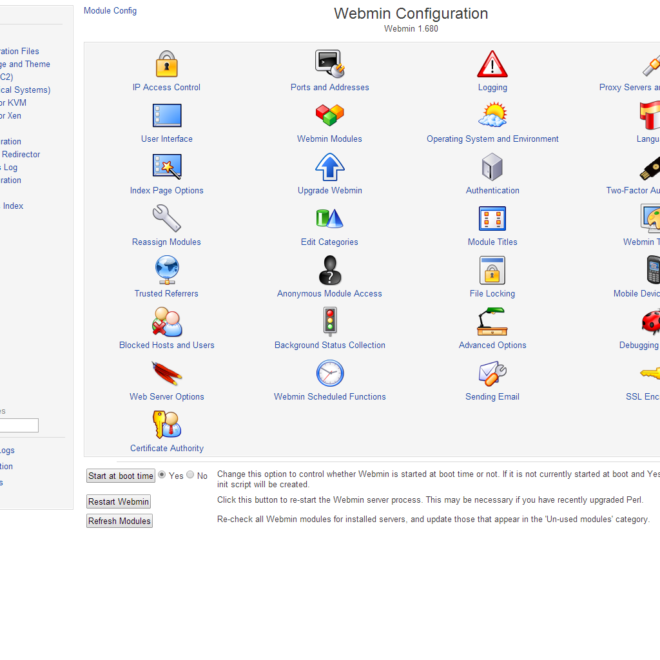Open the Mobile Device phone icon
The height and width of the screenshot is (660, 660).
[x=653, y=270]
